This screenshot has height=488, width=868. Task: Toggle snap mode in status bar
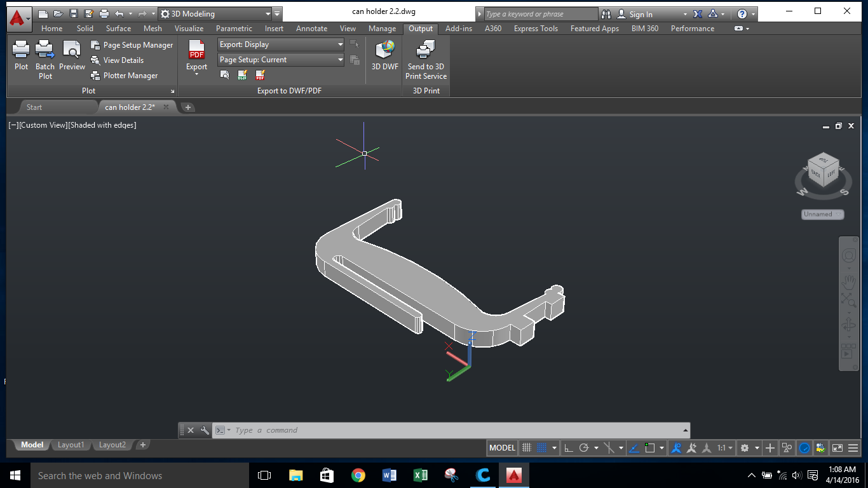pyautogui.click(x=541, y=448)
